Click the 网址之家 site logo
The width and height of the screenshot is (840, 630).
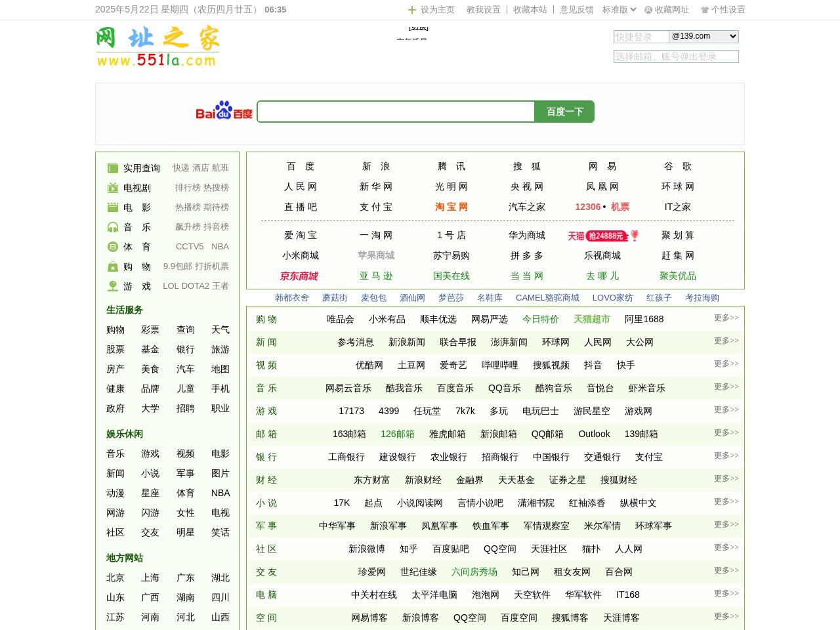pyautogui.click(x=157, y=47)
